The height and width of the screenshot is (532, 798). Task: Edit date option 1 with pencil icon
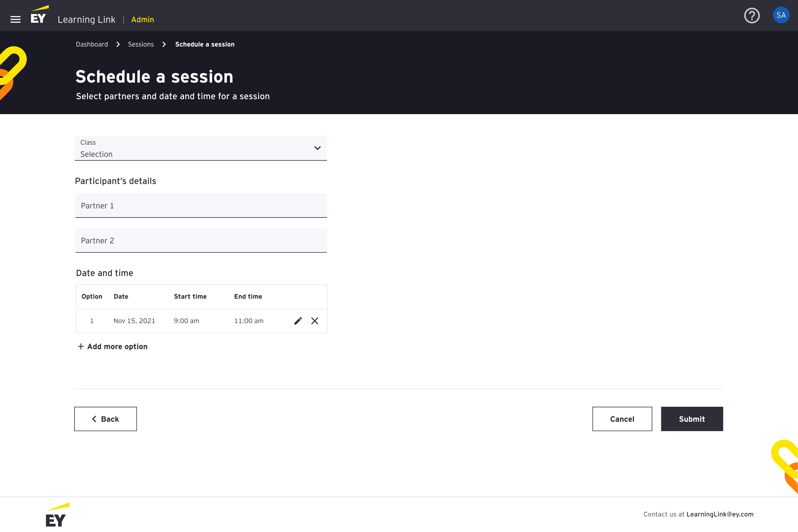pyautogui.click(x=298, y=321)
